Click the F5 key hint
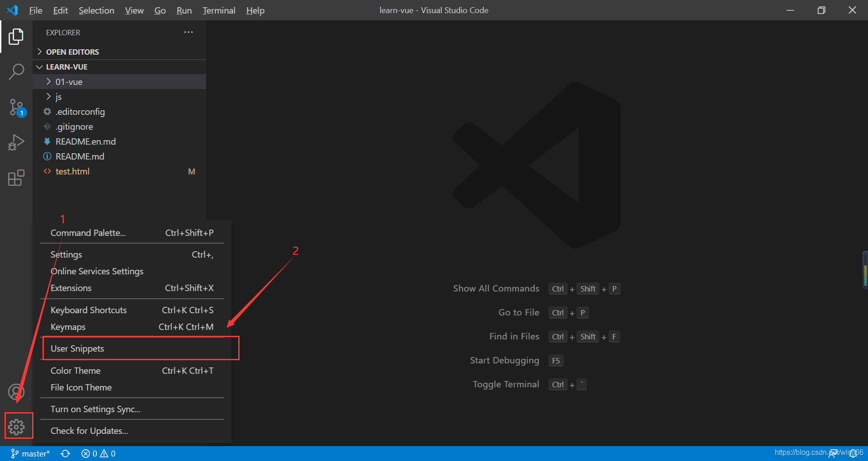The height and width of the screenshot is (461, 868). pyautogui.click(x=556, y=361)
